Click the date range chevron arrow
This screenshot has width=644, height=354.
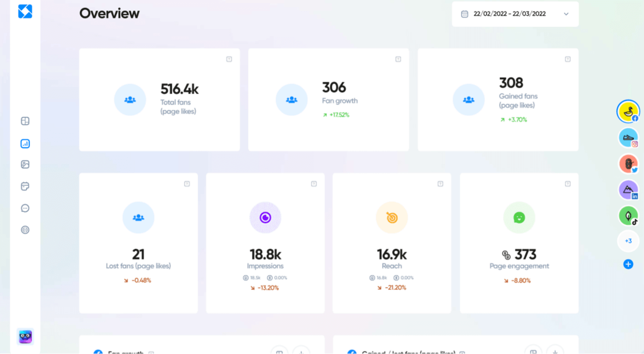[566, 14]
